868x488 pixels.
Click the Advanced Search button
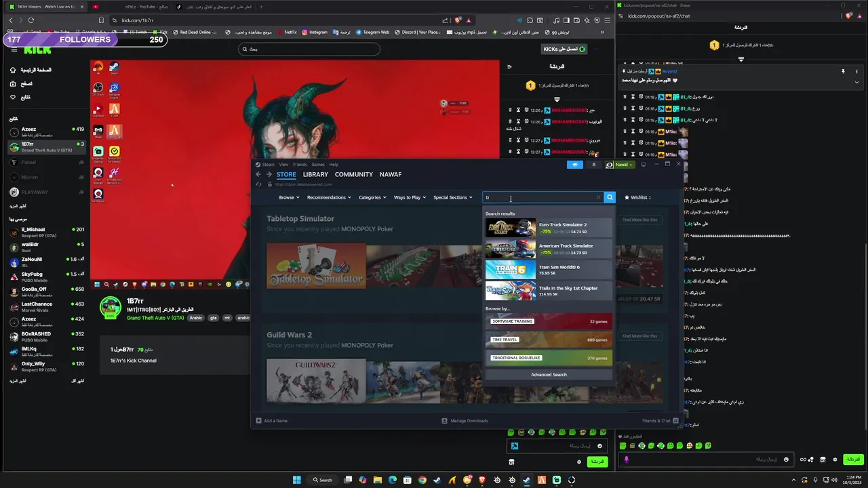pyautogui.click(x=549, y=375)
